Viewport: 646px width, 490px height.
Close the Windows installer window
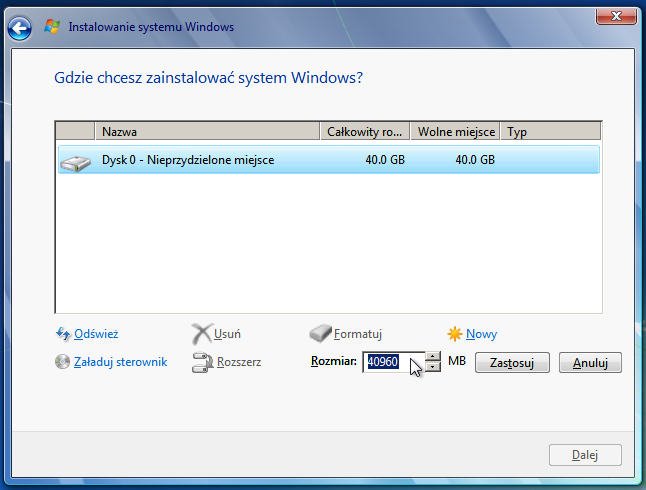(x=616, y=16)
